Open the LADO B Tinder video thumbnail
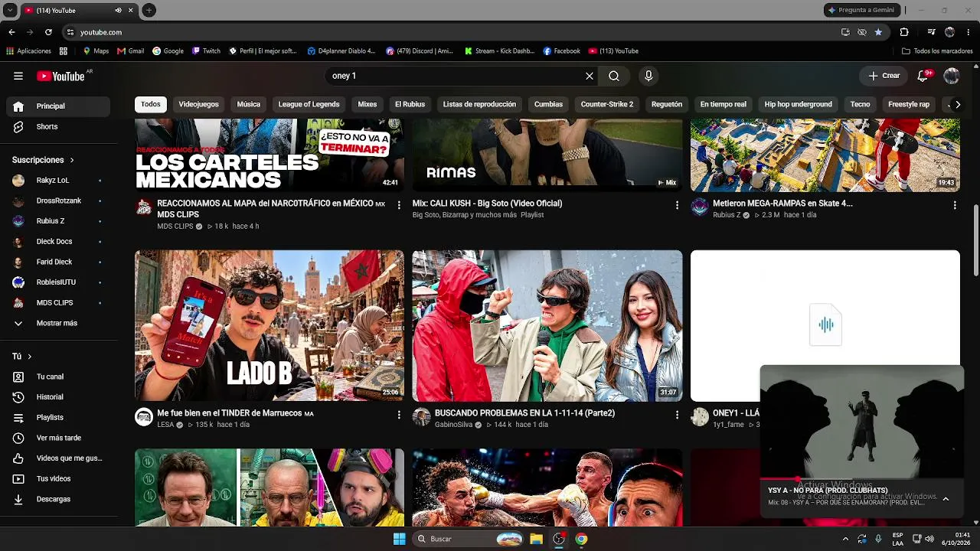Screen dimensions: 980x551 (269, 326)
